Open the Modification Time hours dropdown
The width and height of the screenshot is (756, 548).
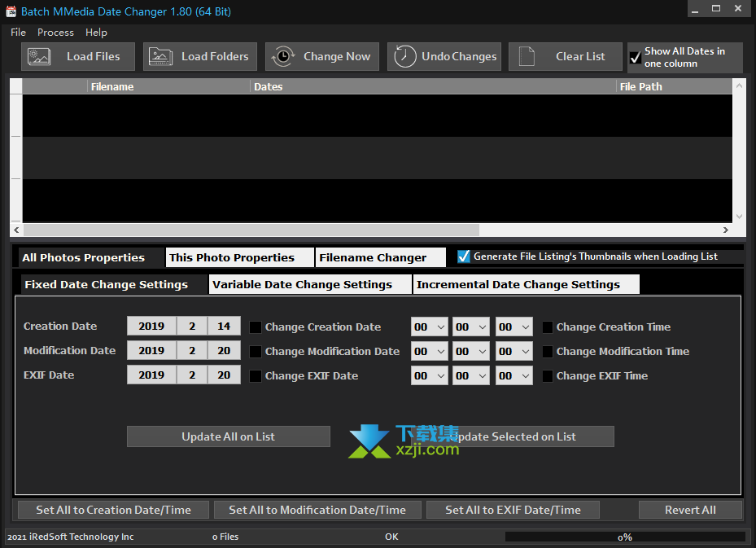[x=429, y=351]
